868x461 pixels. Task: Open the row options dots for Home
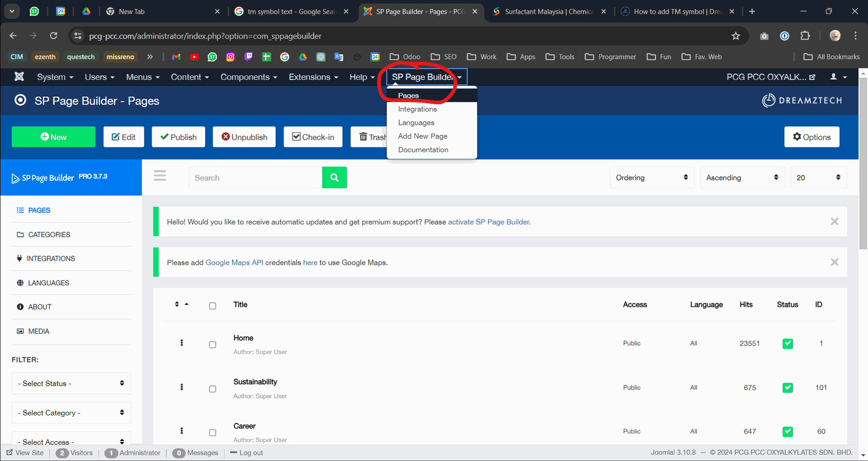click(182, 343)
